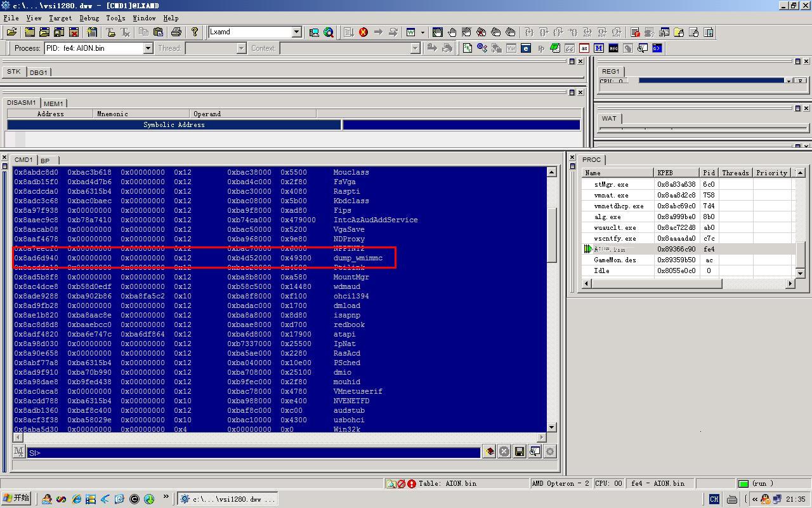Open the Debug menu
Screen dimensions: 812x508
click(x=89, y=18)
